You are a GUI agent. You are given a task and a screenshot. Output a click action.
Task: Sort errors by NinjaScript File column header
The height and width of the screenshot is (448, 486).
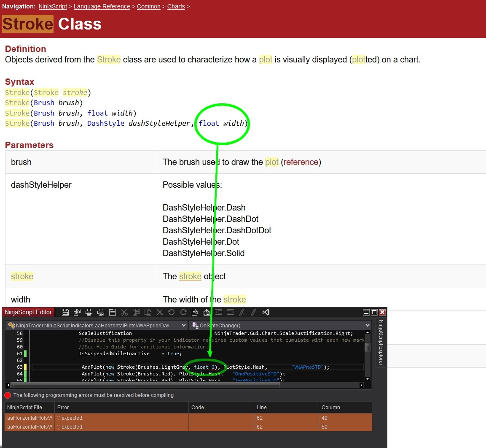point(30,408)
